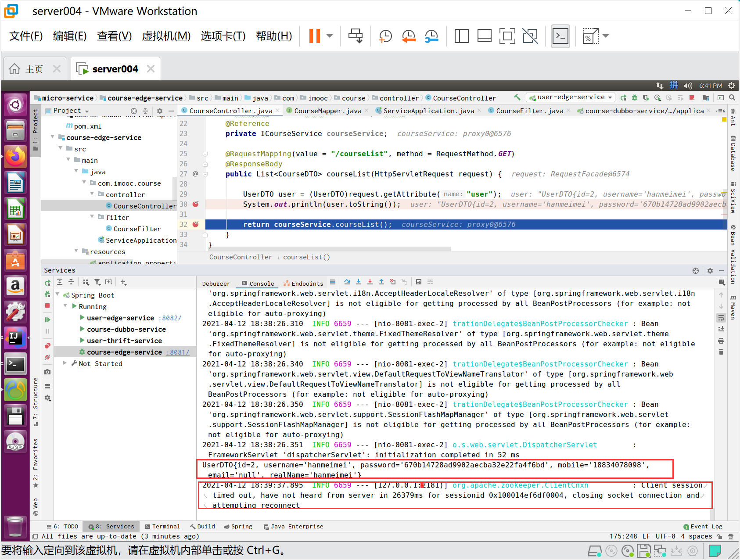This screenshot has height=560, width=740.
Task: Switch to ServiceApplication.java tab
Action: [429, 111]
